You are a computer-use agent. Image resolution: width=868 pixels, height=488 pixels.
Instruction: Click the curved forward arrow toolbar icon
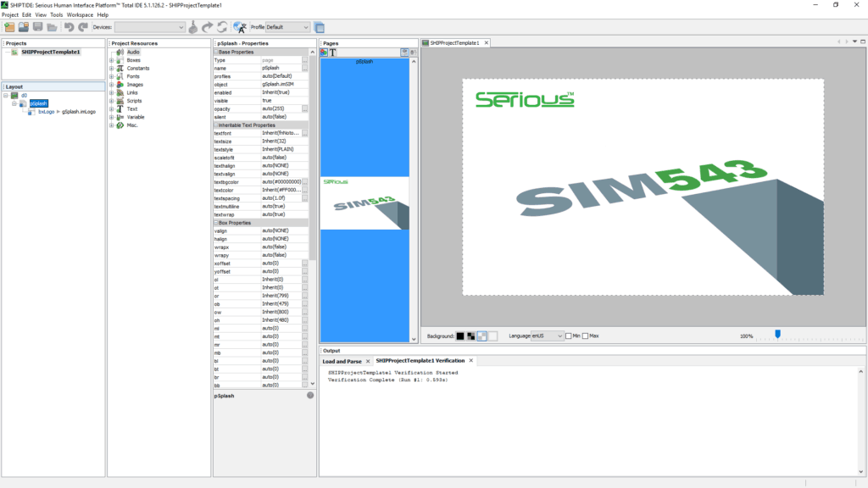coord(207,27)
